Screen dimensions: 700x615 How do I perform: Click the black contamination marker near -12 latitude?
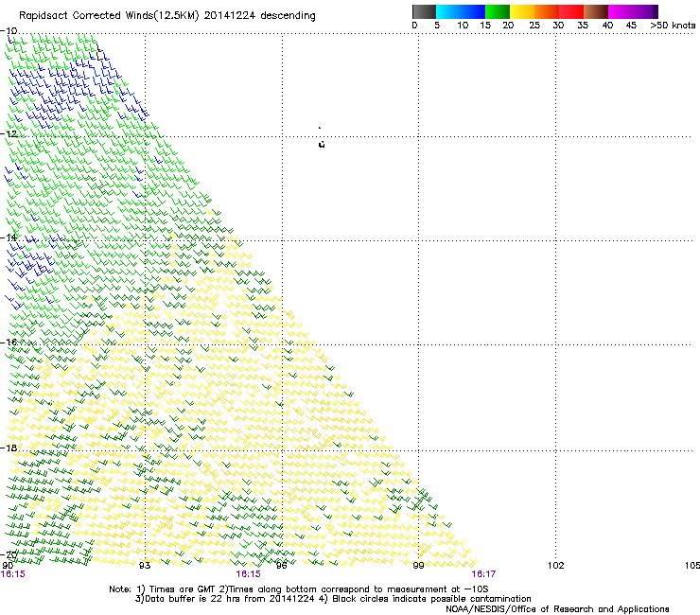(322, 144)
